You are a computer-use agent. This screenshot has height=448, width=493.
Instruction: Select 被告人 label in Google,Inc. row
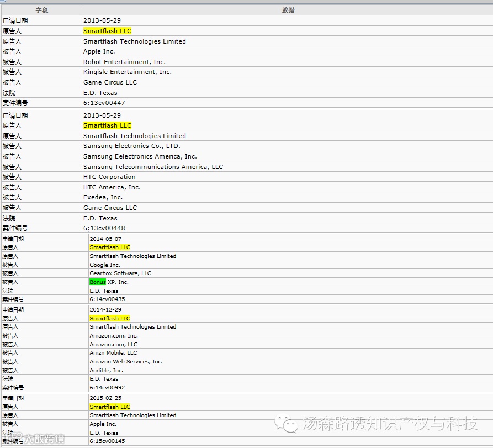(10, 265)
